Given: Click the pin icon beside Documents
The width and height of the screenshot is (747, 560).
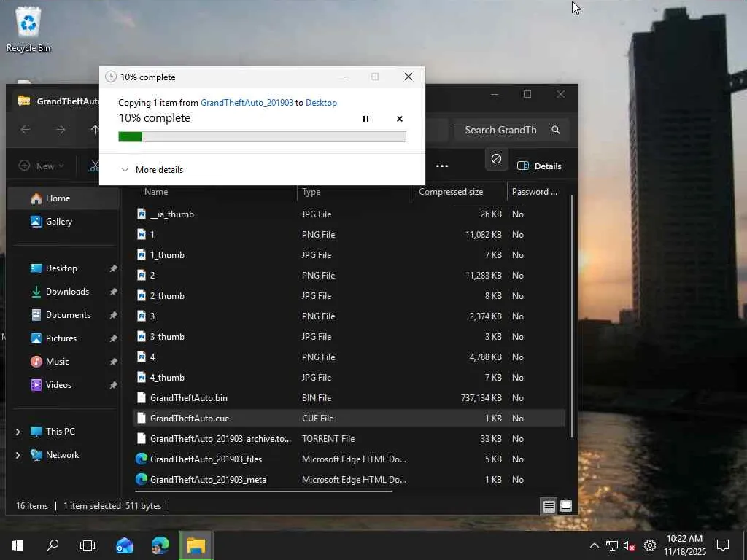Looking at the screenshot, I should coord(113,315).
